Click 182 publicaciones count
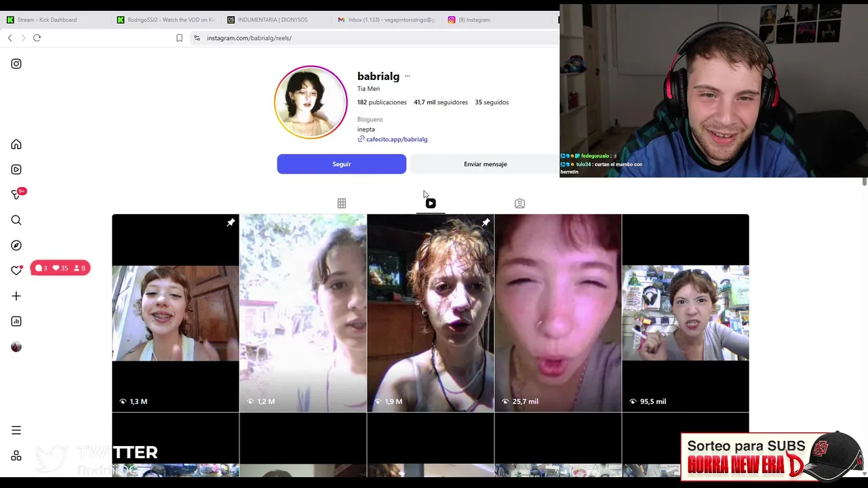 tap(382, 102)
